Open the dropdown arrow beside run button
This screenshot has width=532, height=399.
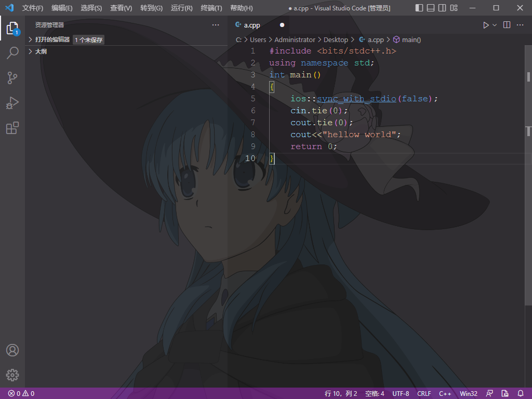coord(495,25)
